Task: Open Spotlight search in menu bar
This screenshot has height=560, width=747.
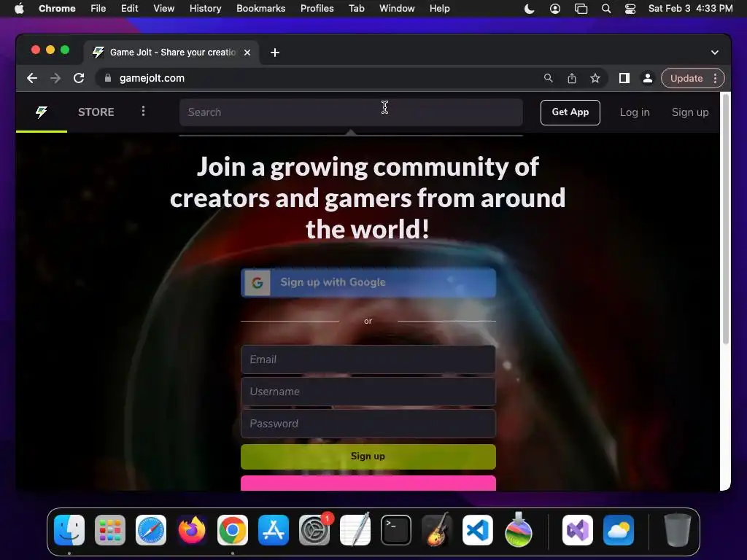Action: [606, 9]
